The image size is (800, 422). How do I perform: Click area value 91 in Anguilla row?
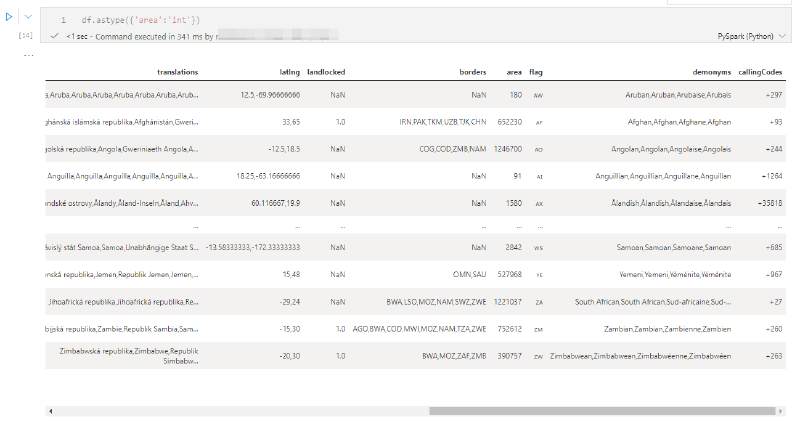click(x=517, y=176)
